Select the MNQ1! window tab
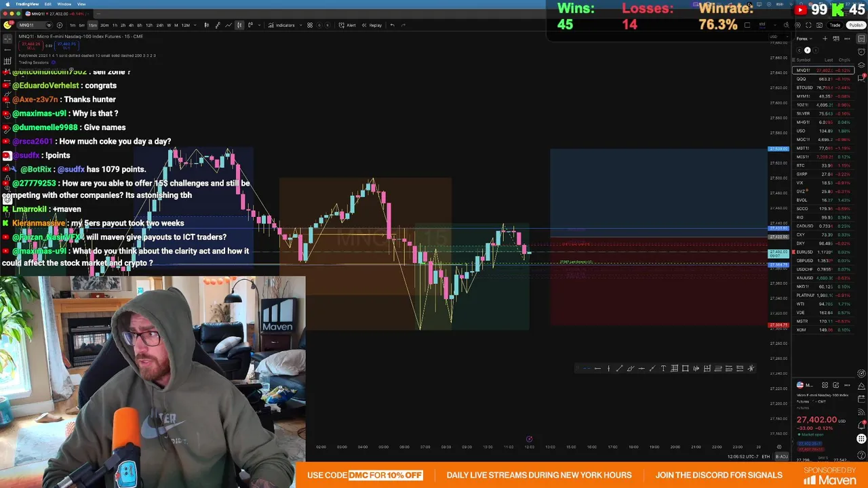 (58, 14)
